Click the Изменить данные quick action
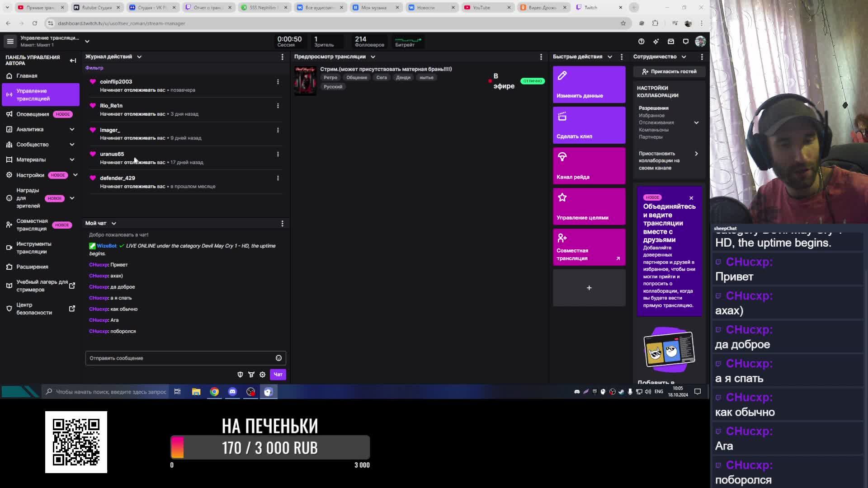 click(589, 84)
